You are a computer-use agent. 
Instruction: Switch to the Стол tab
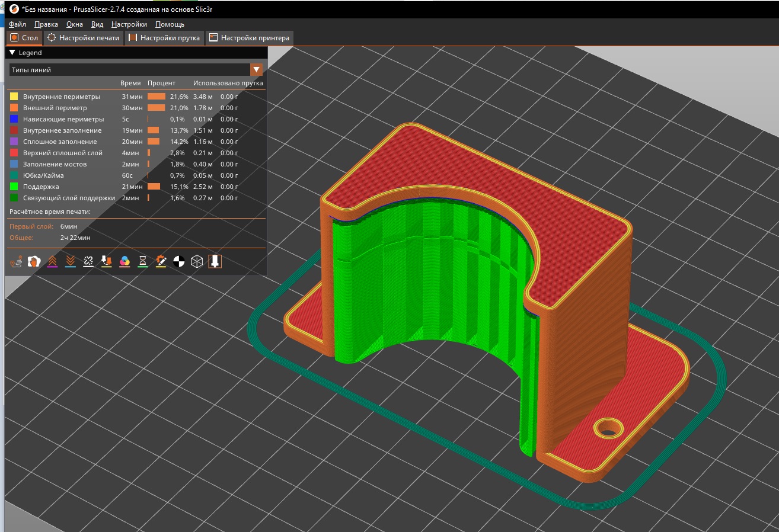24,38
